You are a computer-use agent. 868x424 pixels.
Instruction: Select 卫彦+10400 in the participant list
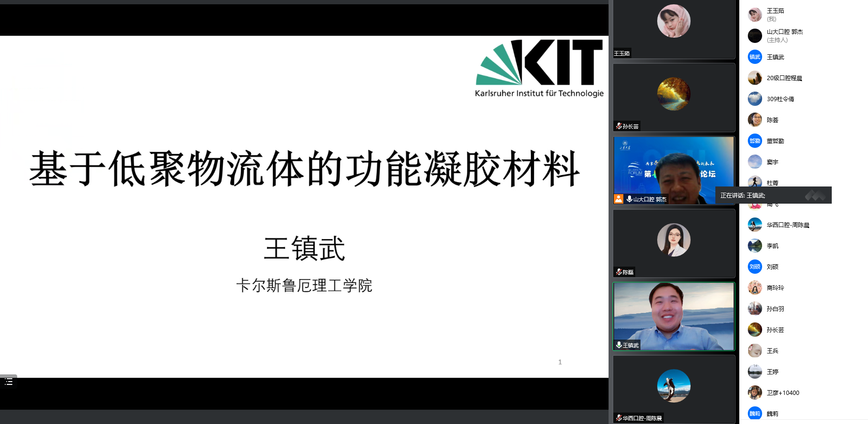(783, 393)
